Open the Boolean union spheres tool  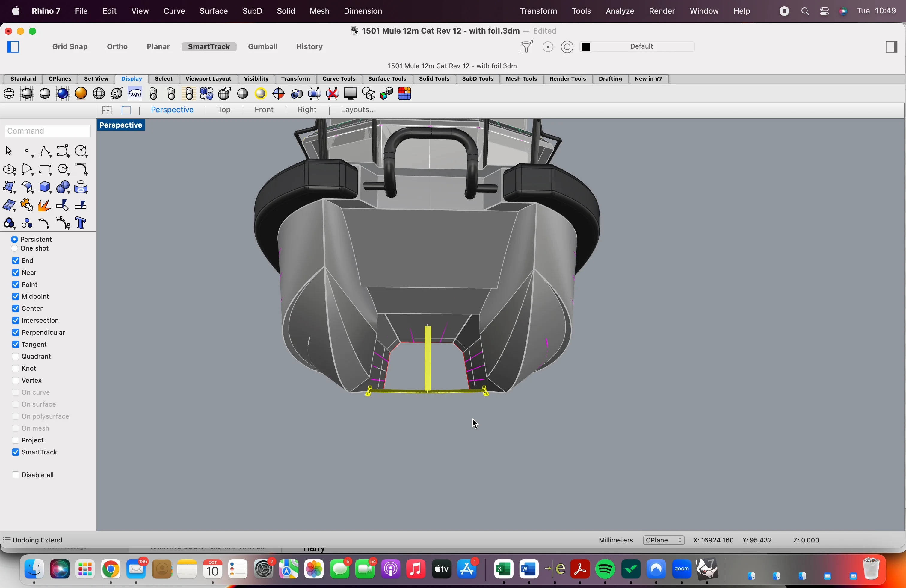click(x=63, y=187)
